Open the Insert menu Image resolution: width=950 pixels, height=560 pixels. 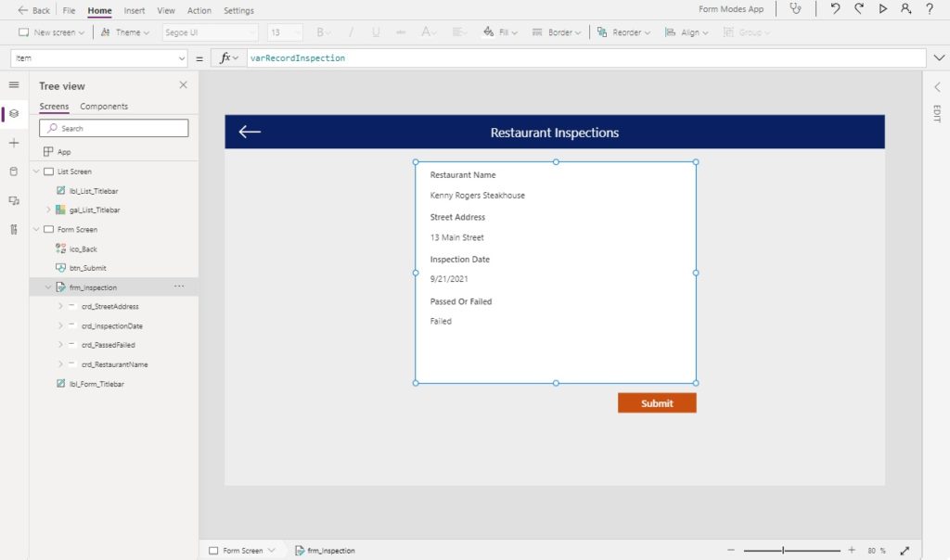[134, 10]
